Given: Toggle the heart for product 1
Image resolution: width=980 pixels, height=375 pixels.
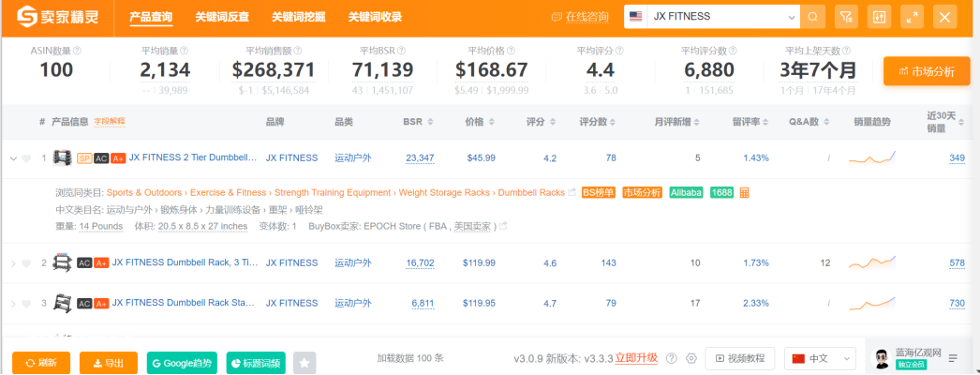Looking at the screenshot, I should point(26,158).
